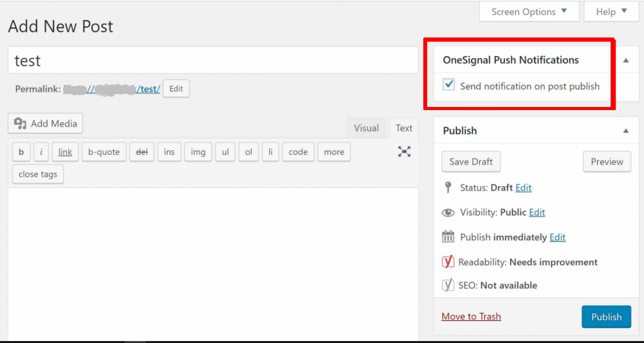Image resolution: width=644 pixels, height=343 pixels.
Task: Click the Publish calendar icon
Action: [x=448, y=237]
